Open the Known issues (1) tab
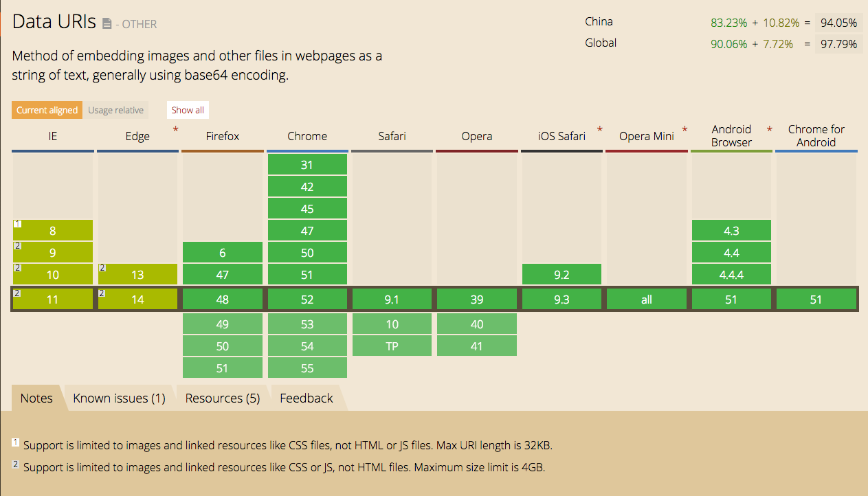 coord(119,398)
